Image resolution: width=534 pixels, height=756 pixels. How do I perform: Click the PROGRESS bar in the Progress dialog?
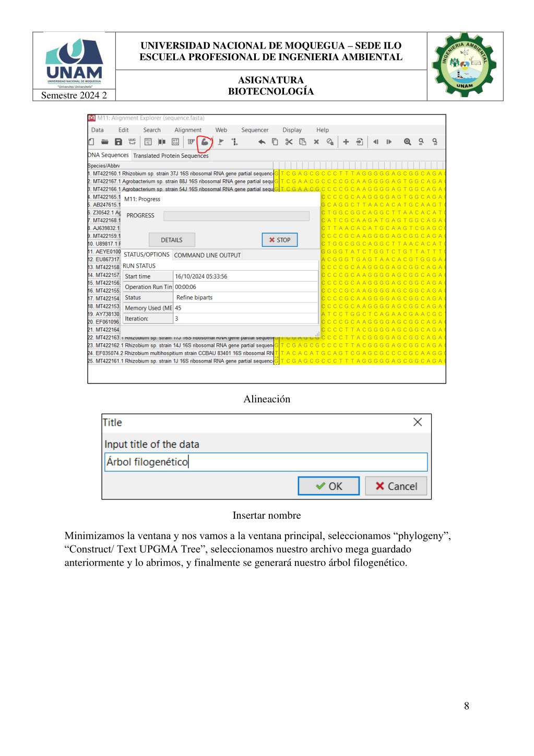[236, 216]
